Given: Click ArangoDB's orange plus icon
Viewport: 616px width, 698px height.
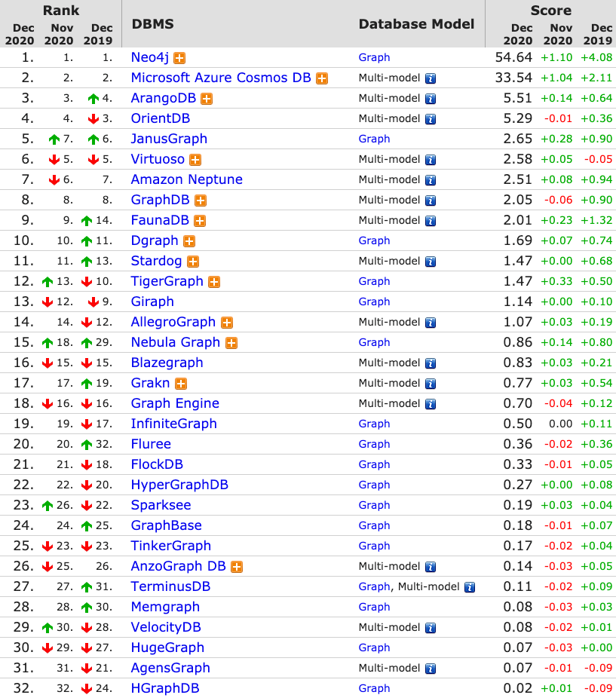Looking at the screenshot, I should (x=206, y=98).
